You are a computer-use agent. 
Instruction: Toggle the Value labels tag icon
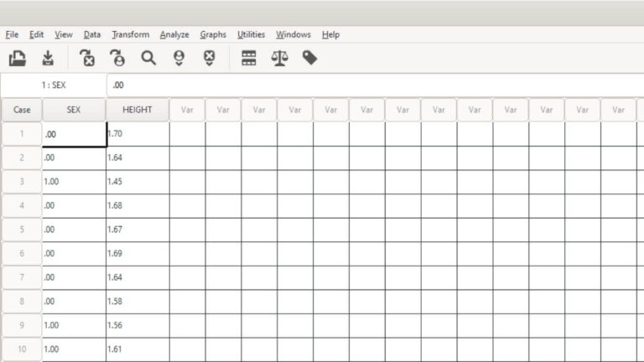309,58
